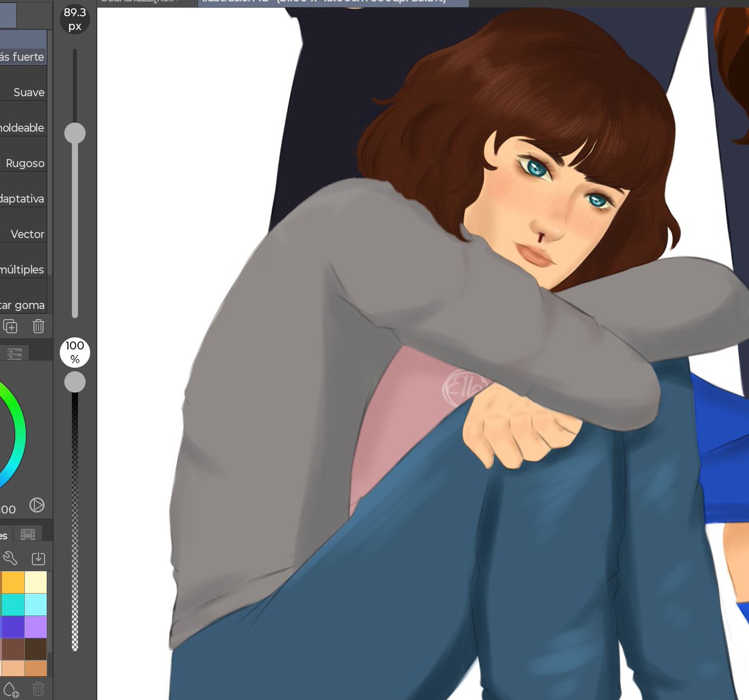Screen dimensions: 749x700
Task: Pick the dark brown color swatch
Action: point(36,649)
